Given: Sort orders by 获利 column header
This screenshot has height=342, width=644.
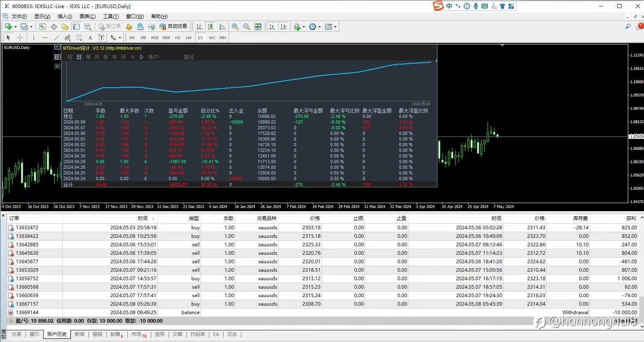Looking at the screenshot, I should tap(631, 218).
